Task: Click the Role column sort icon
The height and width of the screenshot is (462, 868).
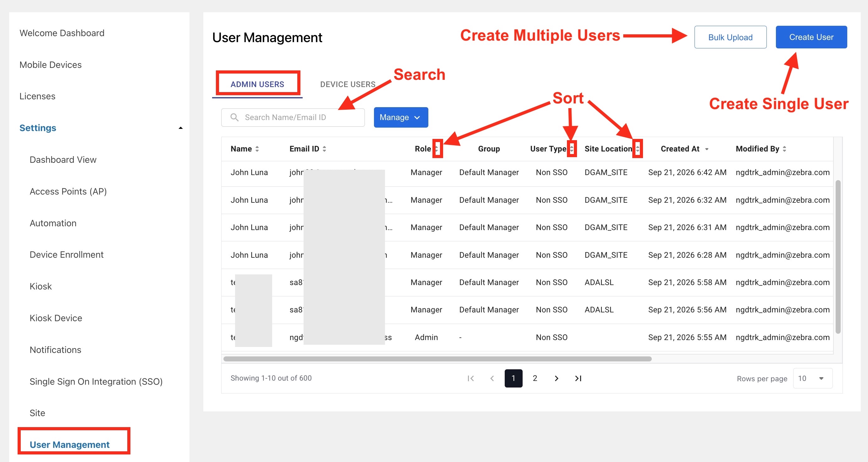Action: [x=437, y=149]
